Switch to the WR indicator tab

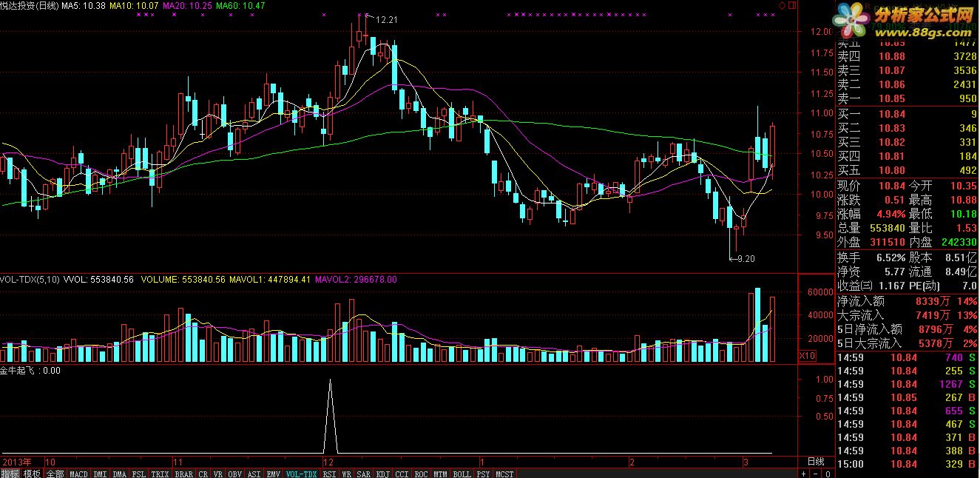tap(346, 473)
